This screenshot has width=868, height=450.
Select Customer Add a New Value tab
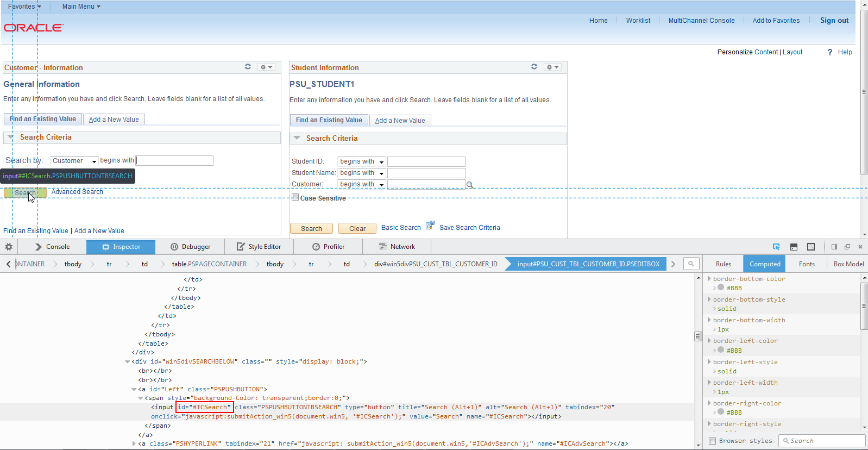click(x=114, y=120)
